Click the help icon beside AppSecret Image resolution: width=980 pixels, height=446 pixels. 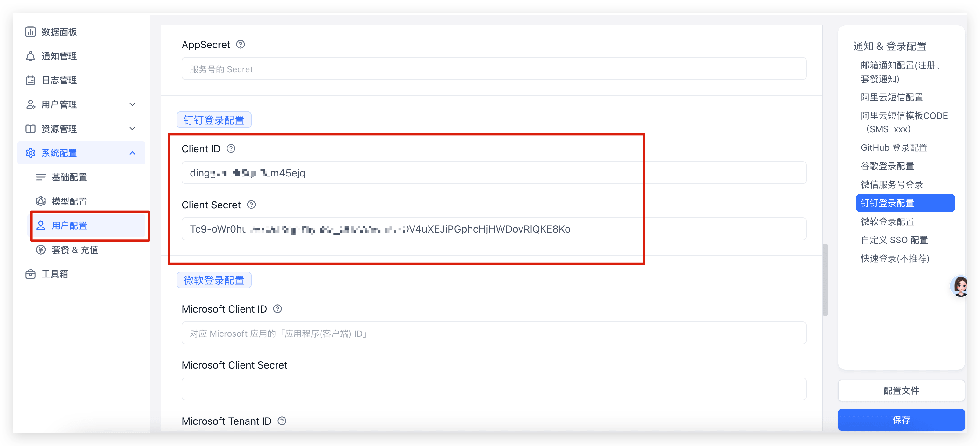[241, 45]
